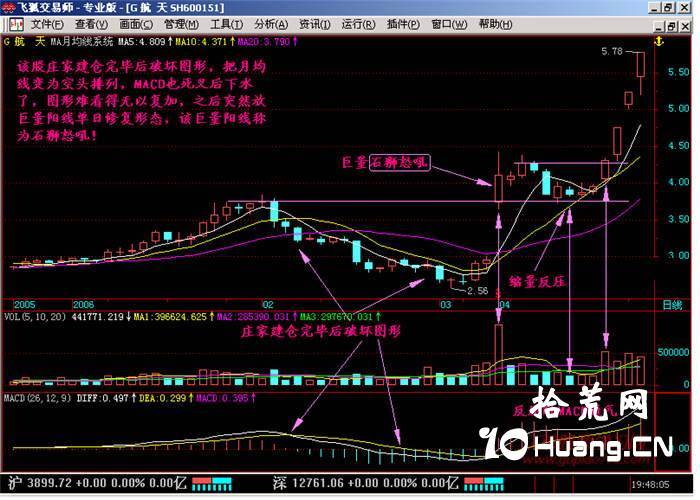The image size is (700, 500).
Task: Click the MA20:3.790 value label
Action: click(267, 42)
